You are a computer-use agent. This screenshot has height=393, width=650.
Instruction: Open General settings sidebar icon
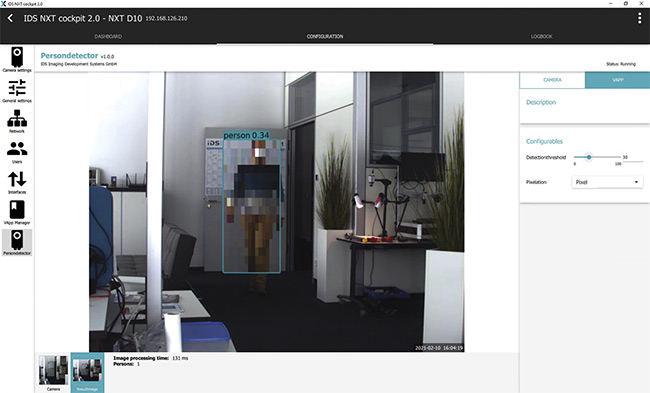point(17,91)
